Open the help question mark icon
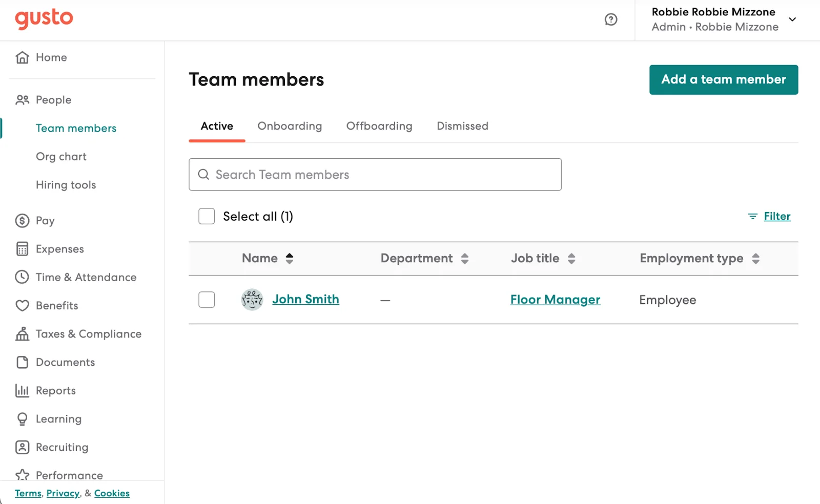This screenshot has height=504, width=820. pyautogui.click(x=611, y=19)
